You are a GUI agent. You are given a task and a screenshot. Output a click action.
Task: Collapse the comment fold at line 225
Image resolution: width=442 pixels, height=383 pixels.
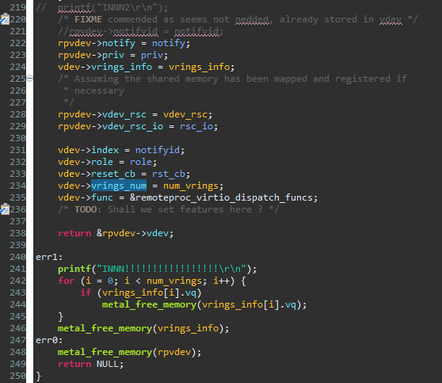[x=30, y=79]
